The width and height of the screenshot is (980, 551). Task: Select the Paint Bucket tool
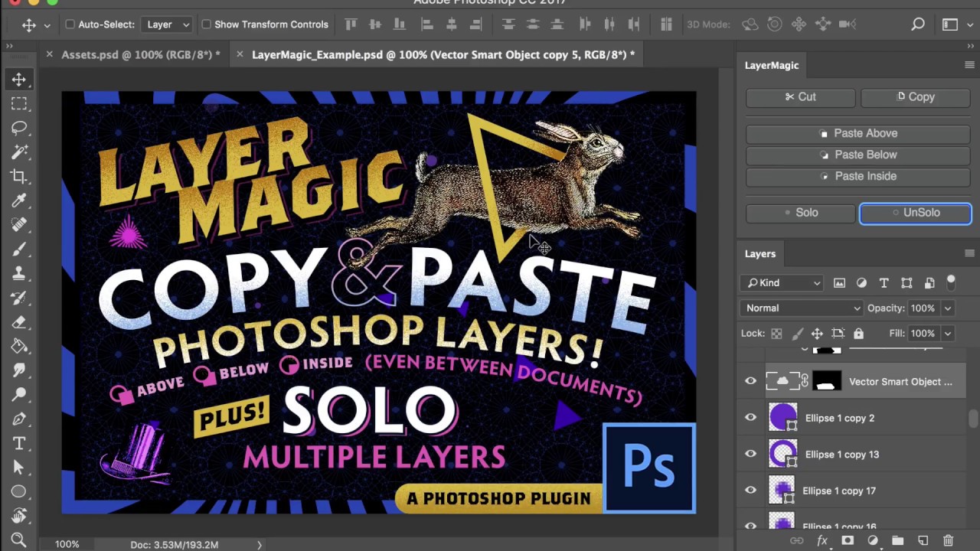pos(19,346)
